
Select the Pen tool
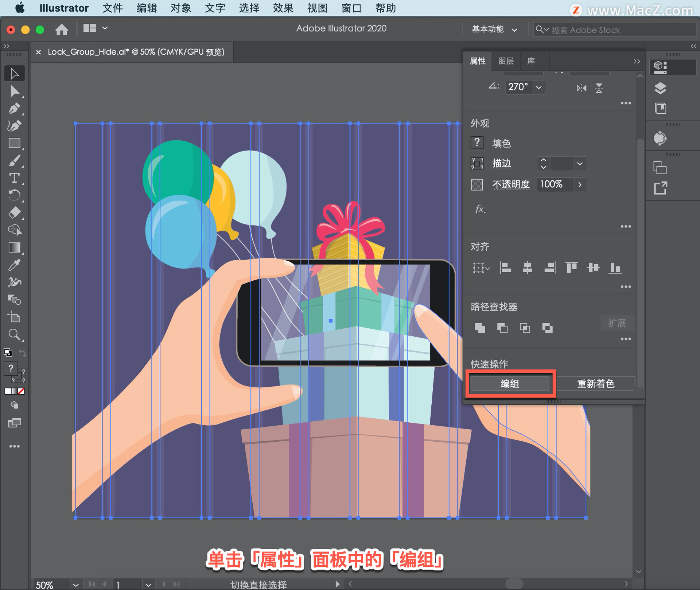tap(15, 108)
